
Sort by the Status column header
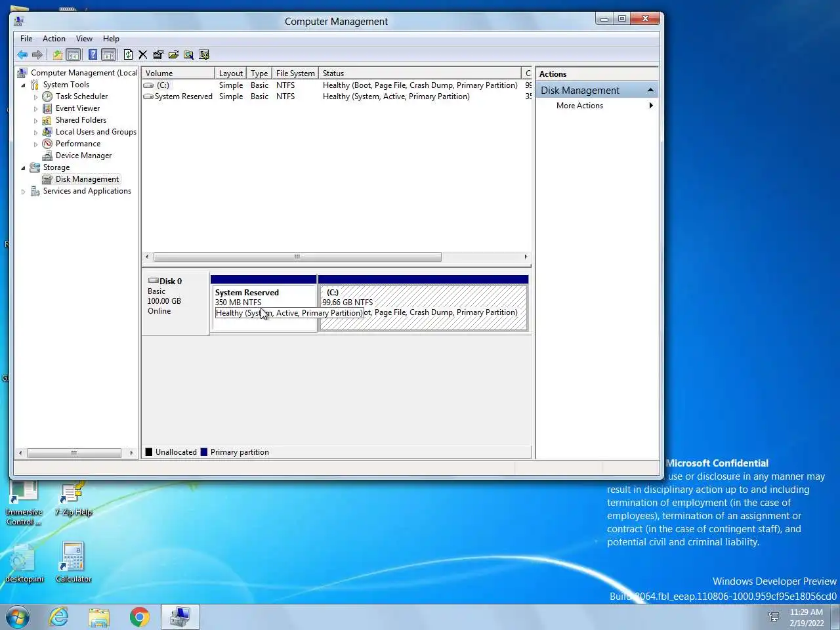coord(420,73)
